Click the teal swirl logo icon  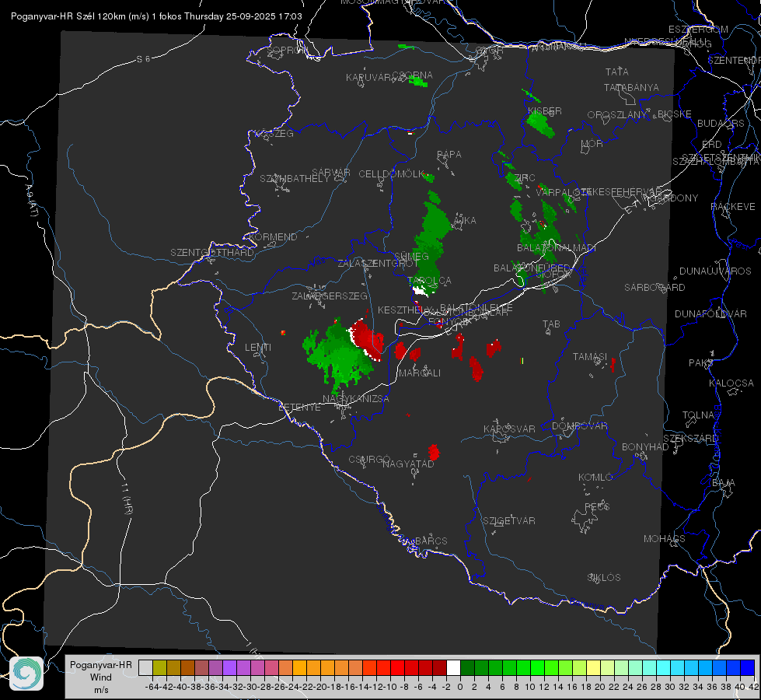(26, 674)
